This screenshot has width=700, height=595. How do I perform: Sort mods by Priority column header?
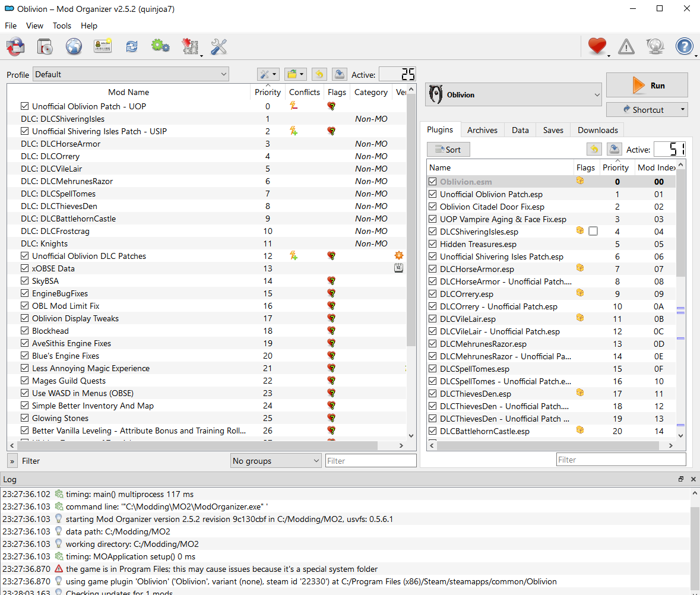pyautogui.click(x=267, y=92)
